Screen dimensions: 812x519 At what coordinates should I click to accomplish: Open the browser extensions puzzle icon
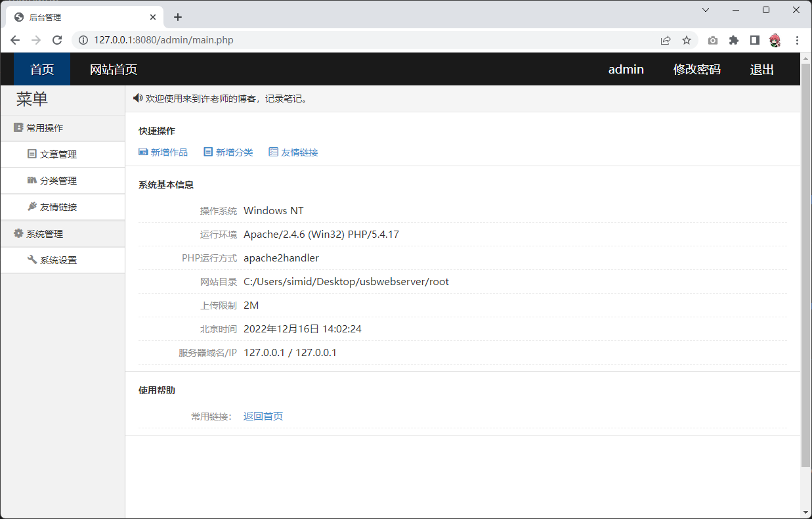coord(734,40)
